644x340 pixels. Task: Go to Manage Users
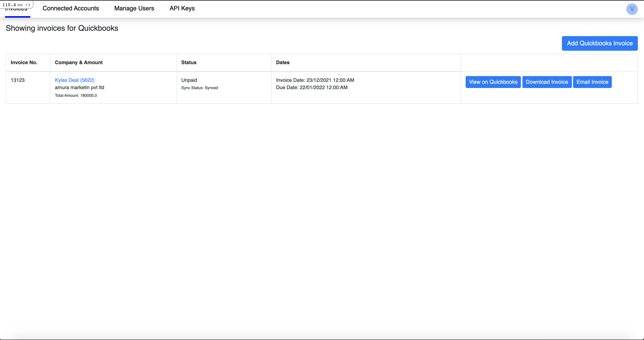tap(134, 8)
